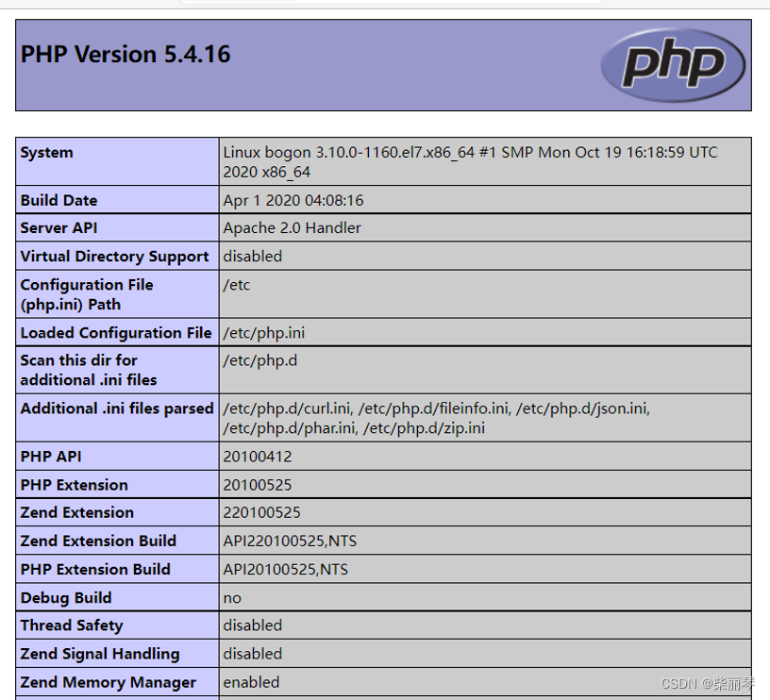The width and height of the screenshot is (770, 700).
Task: Click the 'Zend Memory Manager' label
Action: (x=108, y=682)
